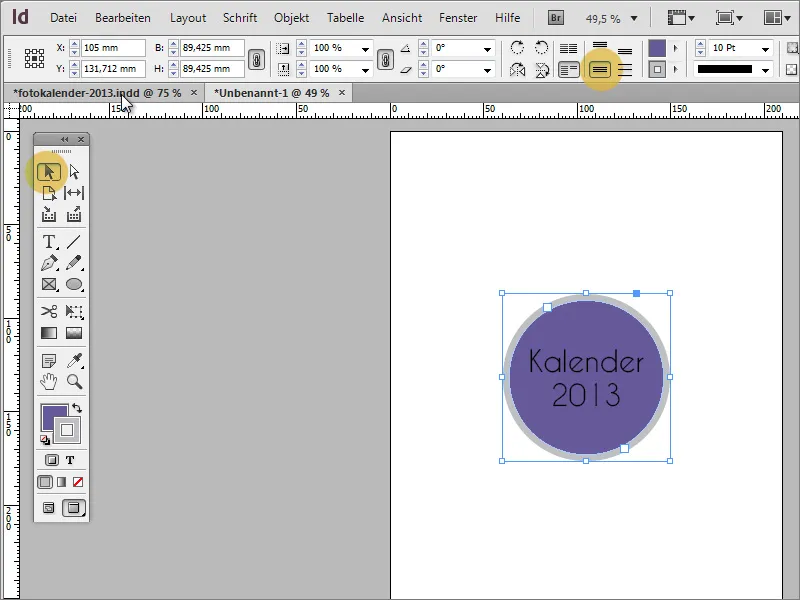Select the Scissors tool
Screen dimensions: 800x600
49,311
